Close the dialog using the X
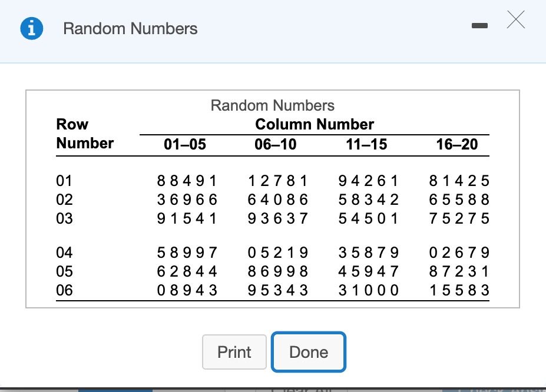The image size is (546, 392). [x=515, y=19]
